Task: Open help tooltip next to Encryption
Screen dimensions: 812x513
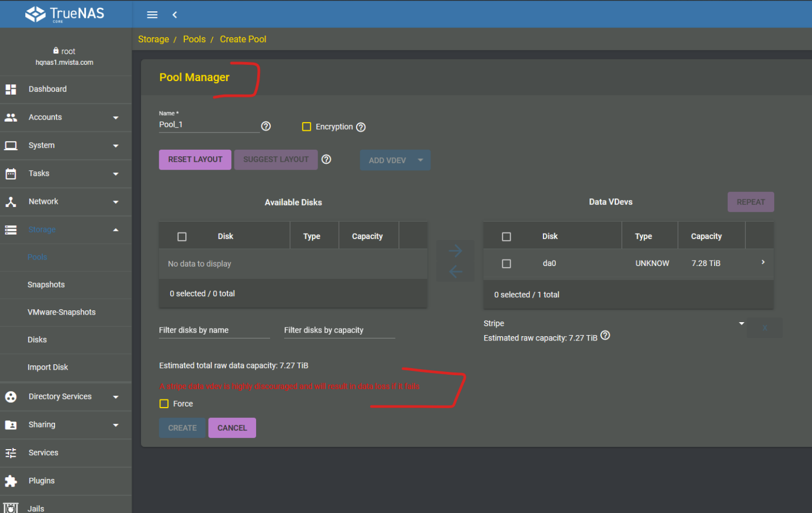Action: pyautogui.click(x=361, y=127)
